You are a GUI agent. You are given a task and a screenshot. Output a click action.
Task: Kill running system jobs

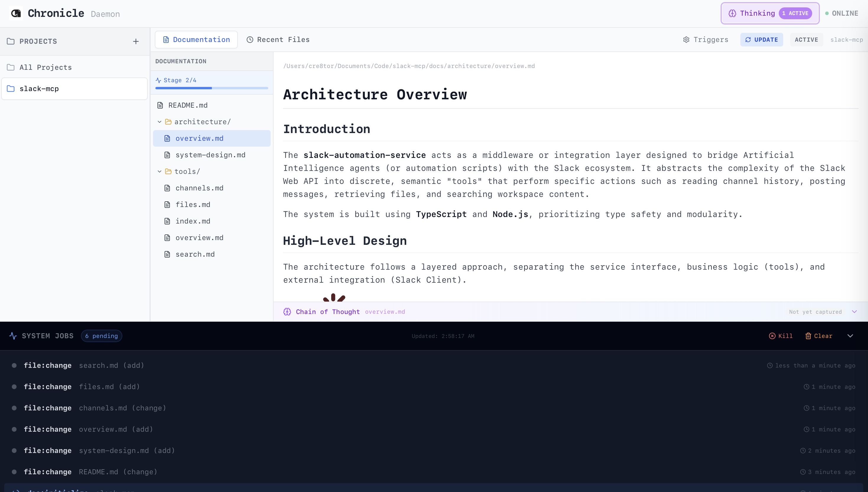tap(781, 336)
